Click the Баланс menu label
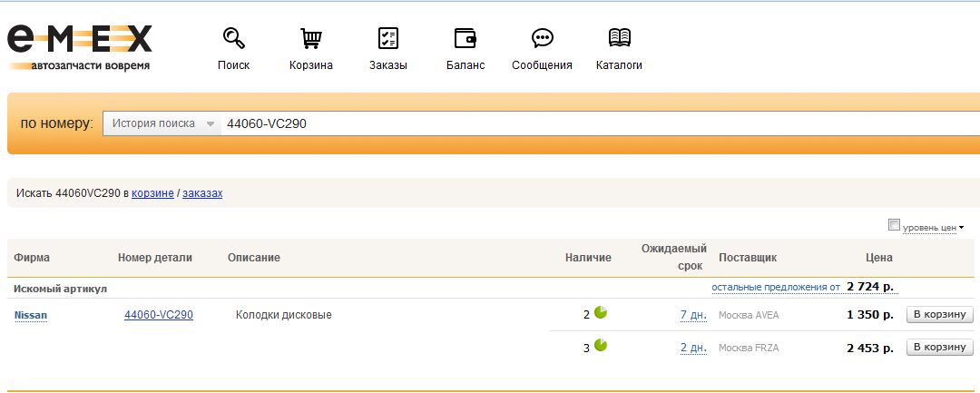 pos(465,65)
